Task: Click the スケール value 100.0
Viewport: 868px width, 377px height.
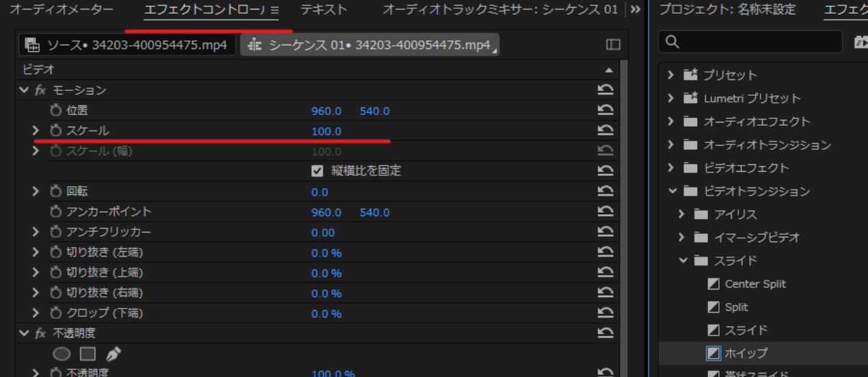Action: click(327, 131)
